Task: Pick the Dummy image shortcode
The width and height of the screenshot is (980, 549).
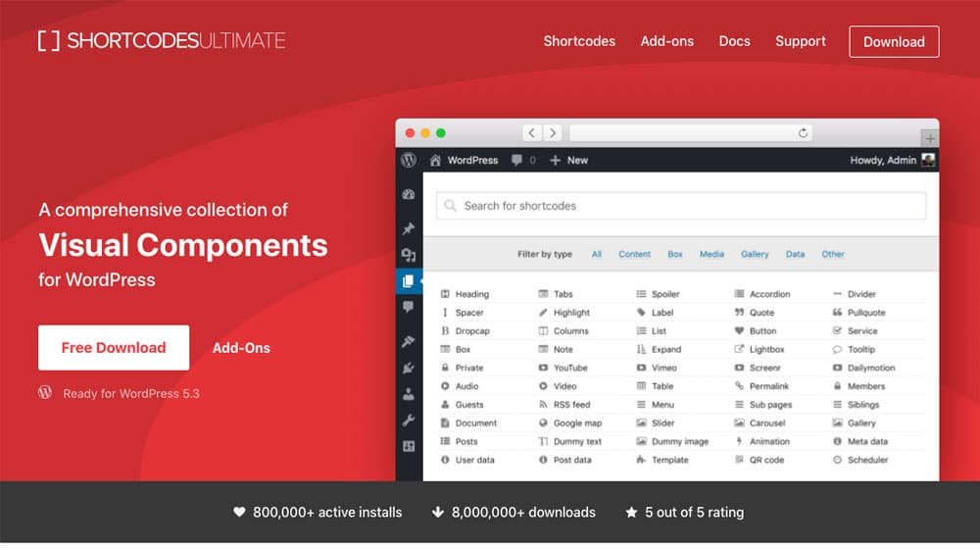Action: pos(672,441)
